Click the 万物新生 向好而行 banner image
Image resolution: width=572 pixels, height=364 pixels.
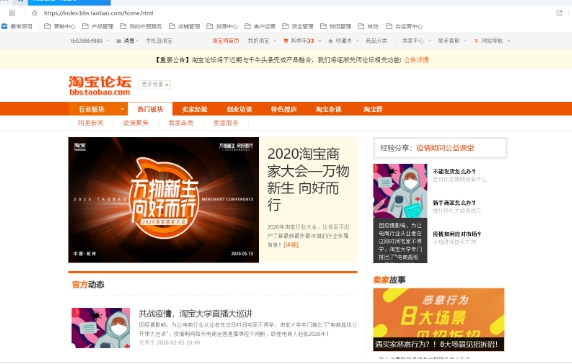(x=163, y=200)
